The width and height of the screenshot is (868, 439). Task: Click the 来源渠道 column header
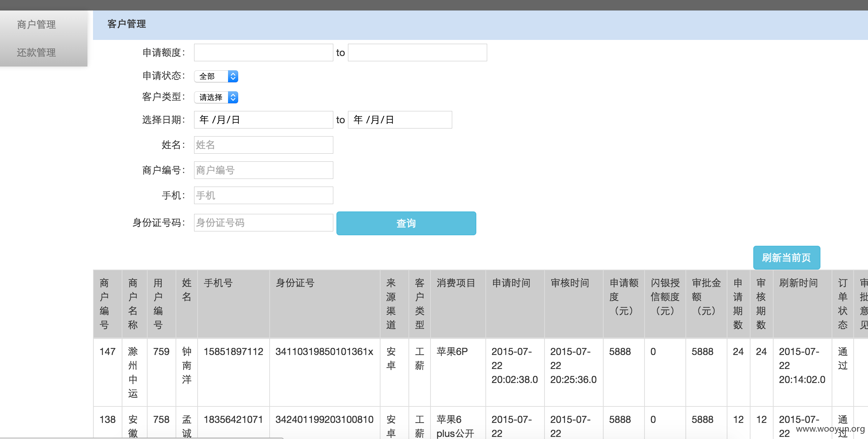pyautogui.click(x=394, y=304)
